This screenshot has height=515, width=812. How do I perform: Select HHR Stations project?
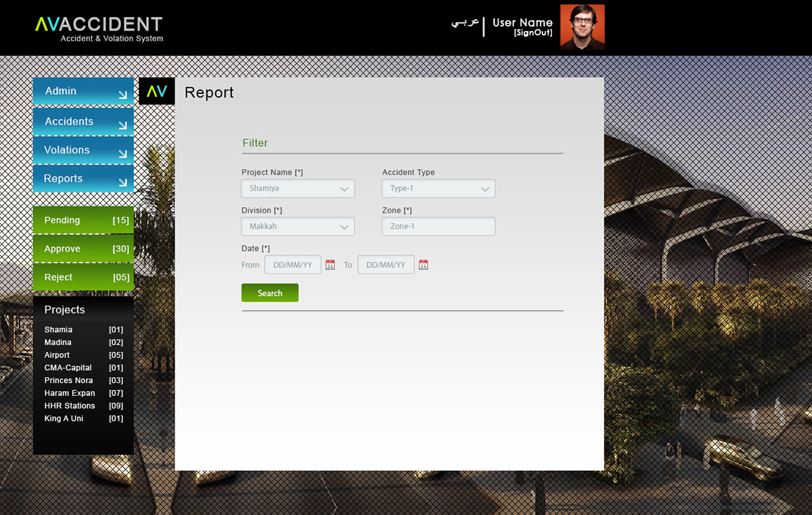click(x=70, y=406)
